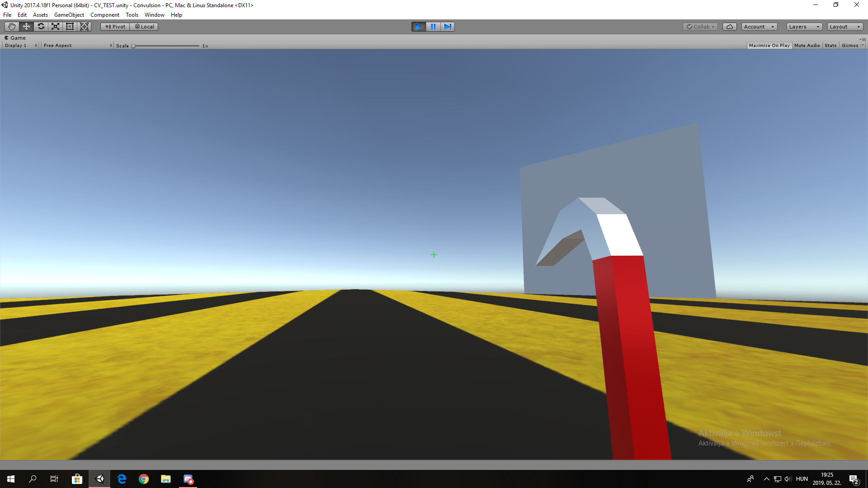868x488 pixels.
Task: Open the Edit menu
Action: coord(22,15)
